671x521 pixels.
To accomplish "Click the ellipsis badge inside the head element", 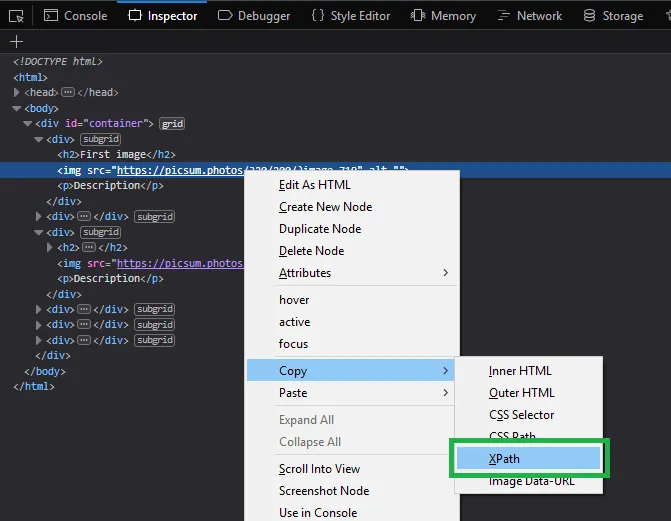I will coord(68,93).
